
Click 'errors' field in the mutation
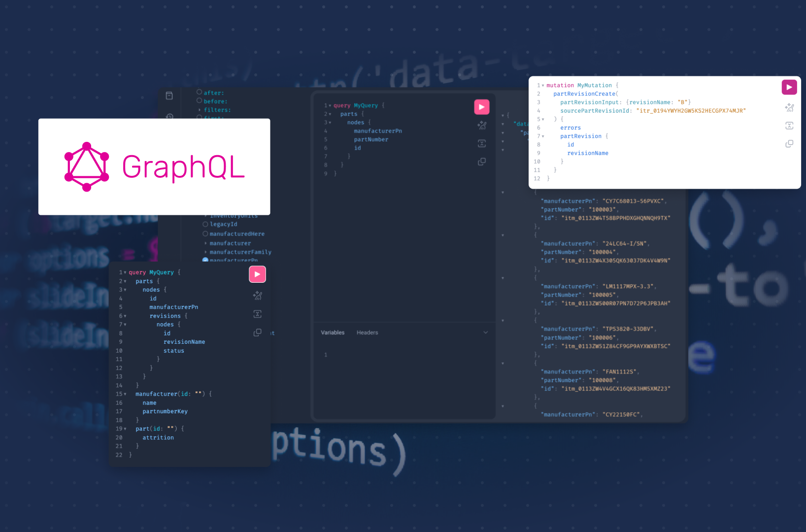[571, 128]
